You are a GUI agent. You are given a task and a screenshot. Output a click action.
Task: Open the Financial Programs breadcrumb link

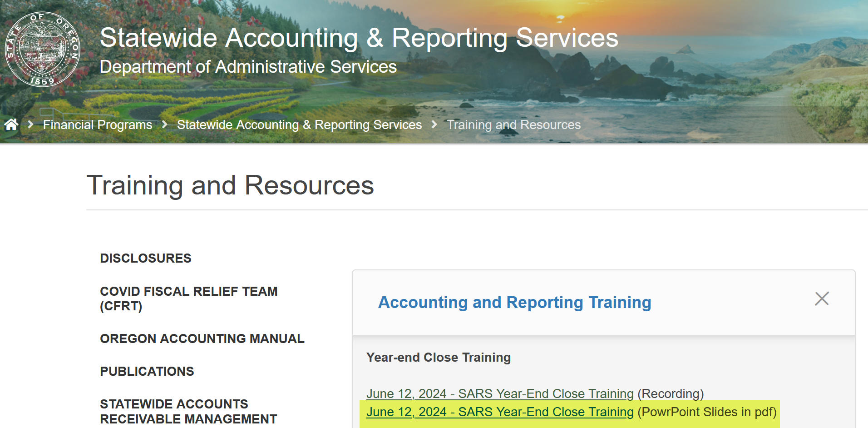[x=98, y=124]
